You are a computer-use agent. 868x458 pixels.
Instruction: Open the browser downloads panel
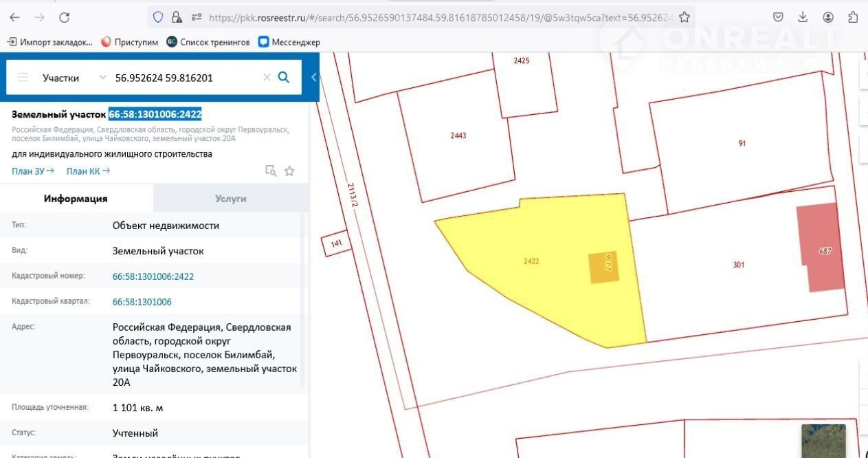coord(803,17)
